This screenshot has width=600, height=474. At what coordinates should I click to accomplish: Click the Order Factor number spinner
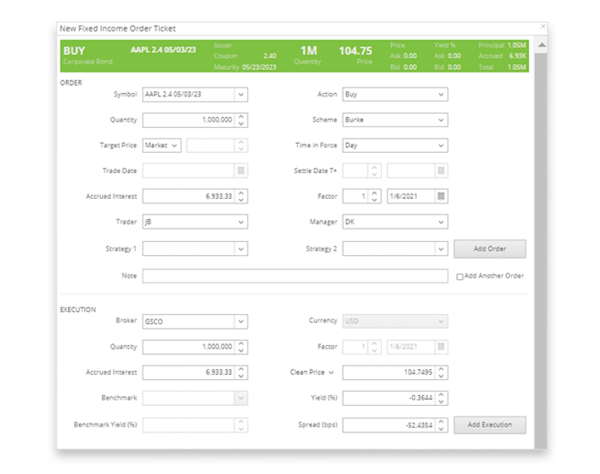375,196
